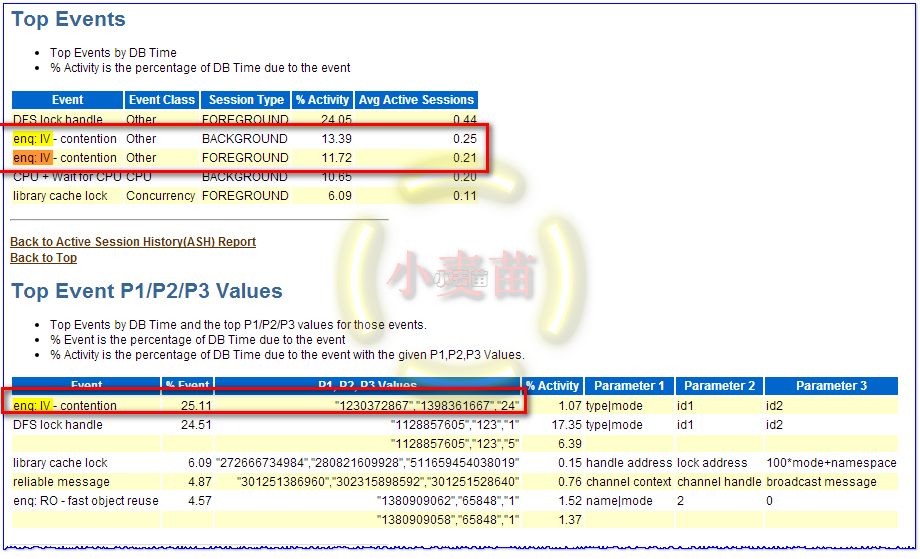
Task: Click the Parameter 1 column header
Action: [629, 386]
